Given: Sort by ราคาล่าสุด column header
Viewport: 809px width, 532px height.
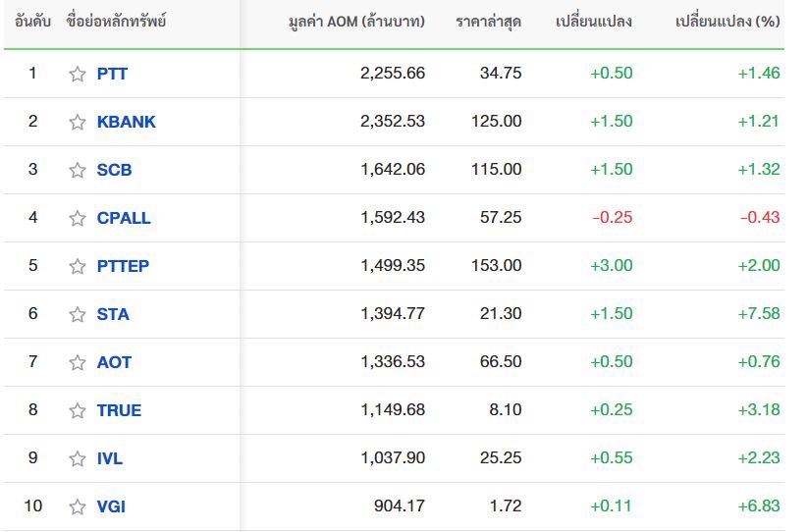Looking at the screenshot, I should click(489, 22).
